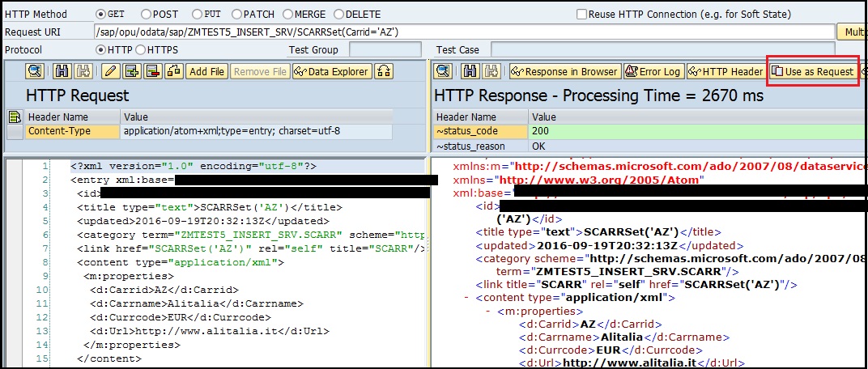
Task: Click the response link title SCARR line
Action: [636, 285]
